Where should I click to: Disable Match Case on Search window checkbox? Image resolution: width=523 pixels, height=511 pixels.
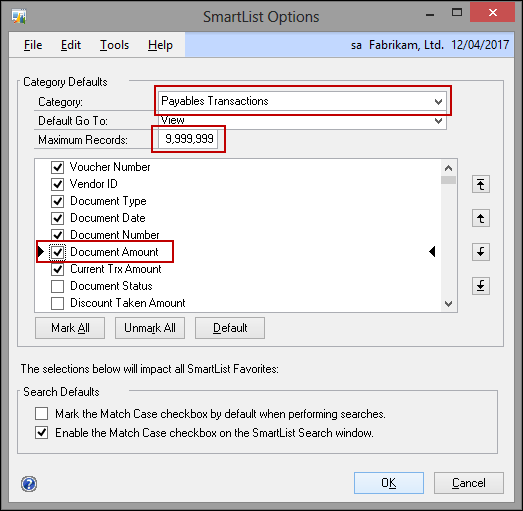click(x=41, y=433)
